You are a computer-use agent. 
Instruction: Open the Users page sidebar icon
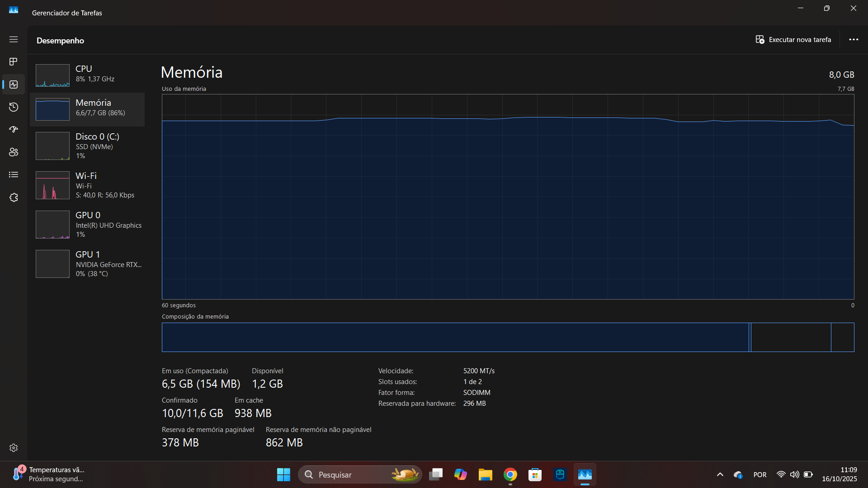pyautogui.click(x=14, y=152)
